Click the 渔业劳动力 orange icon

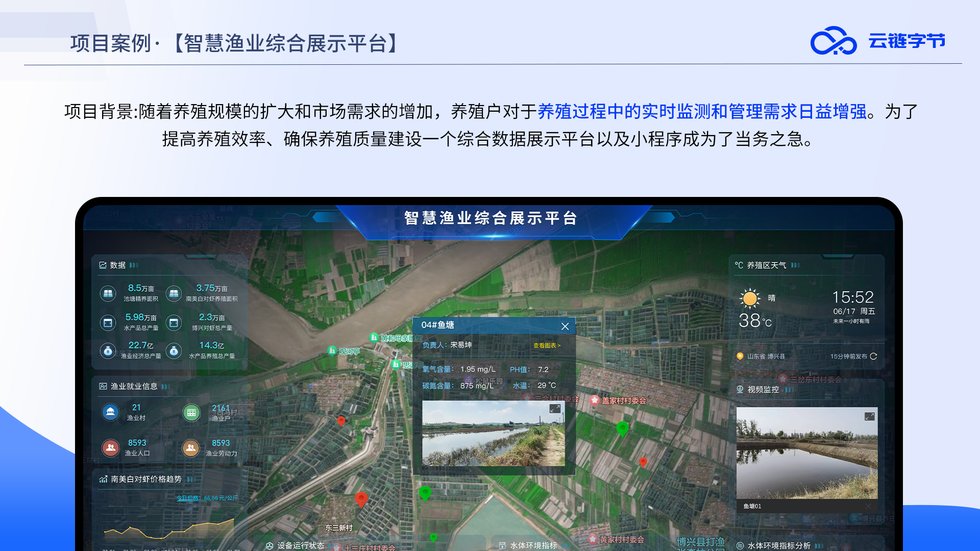pyautogui.click(x=191, y=448)
